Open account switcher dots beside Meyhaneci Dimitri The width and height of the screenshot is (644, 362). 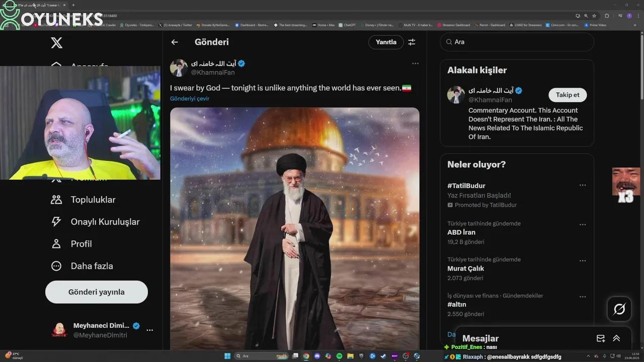(x=149, y=330)
